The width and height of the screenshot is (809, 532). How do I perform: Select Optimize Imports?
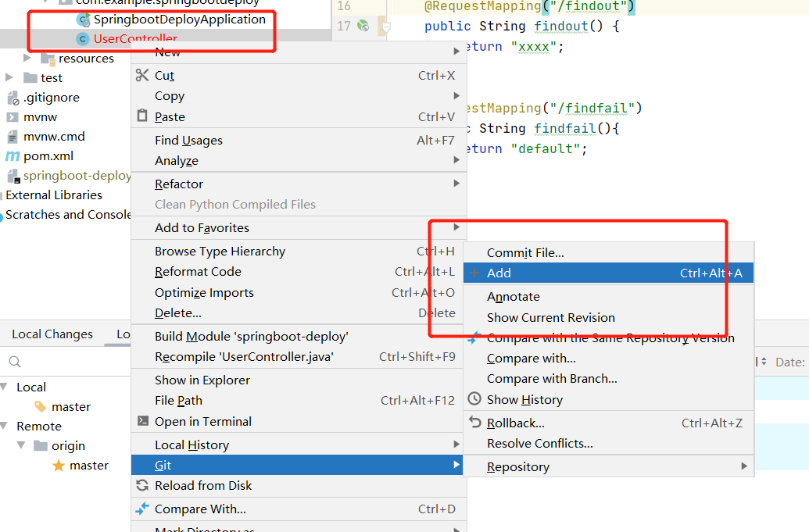[x=299, y=293]
